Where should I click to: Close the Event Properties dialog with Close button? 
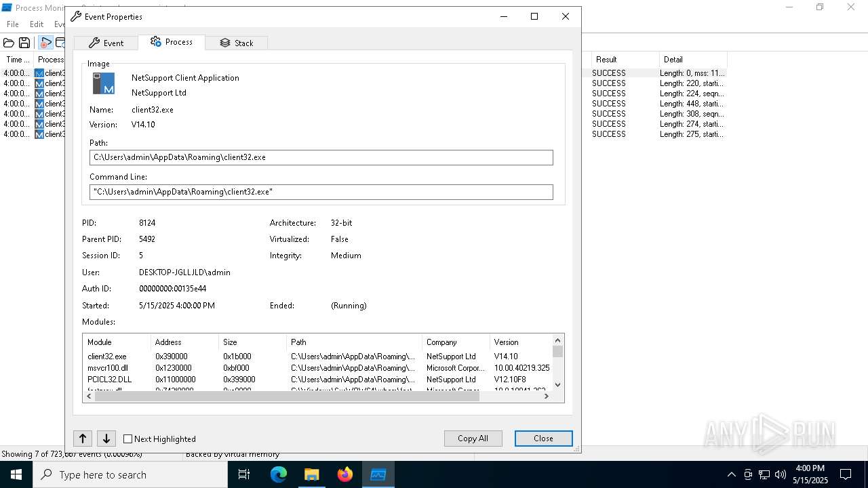coord(543,439)
